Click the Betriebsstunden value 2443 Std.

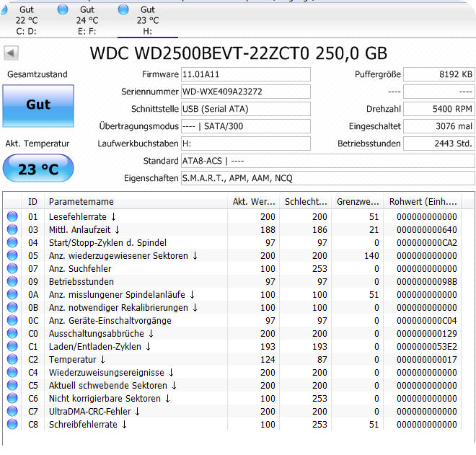pos(439,143)
